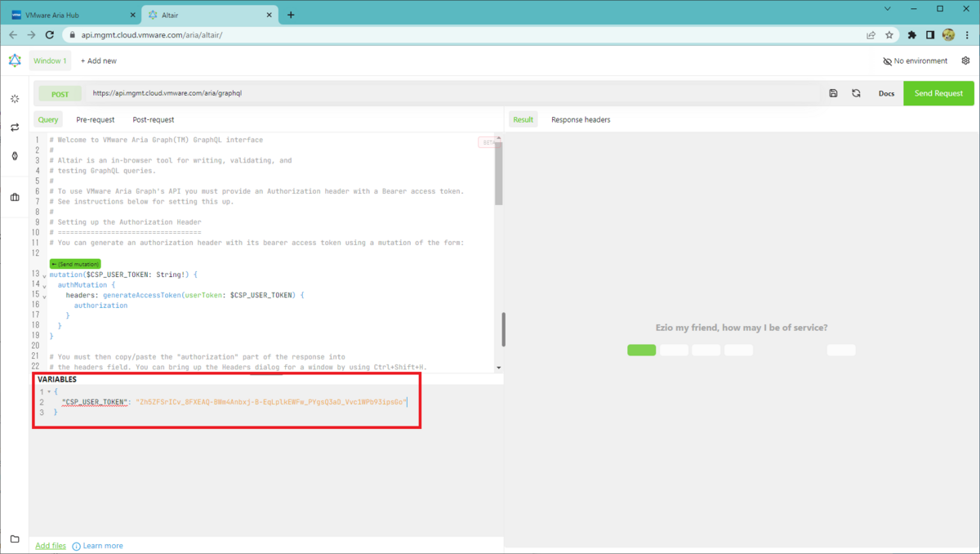Select the Window 1 tab

50,60
